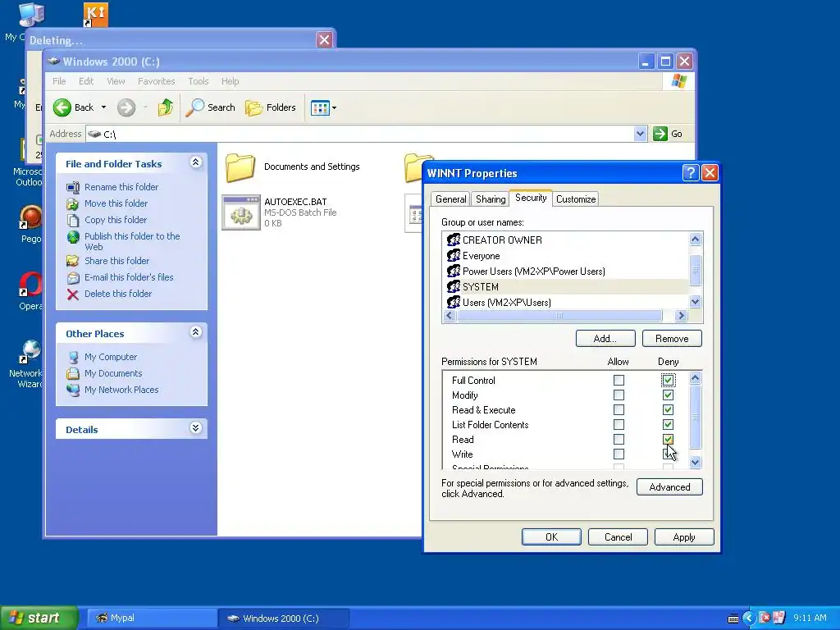Image resolution: width=840 pixels, height=630 pixels.
Task: Check Allow for Read permission
Action: 619,440
